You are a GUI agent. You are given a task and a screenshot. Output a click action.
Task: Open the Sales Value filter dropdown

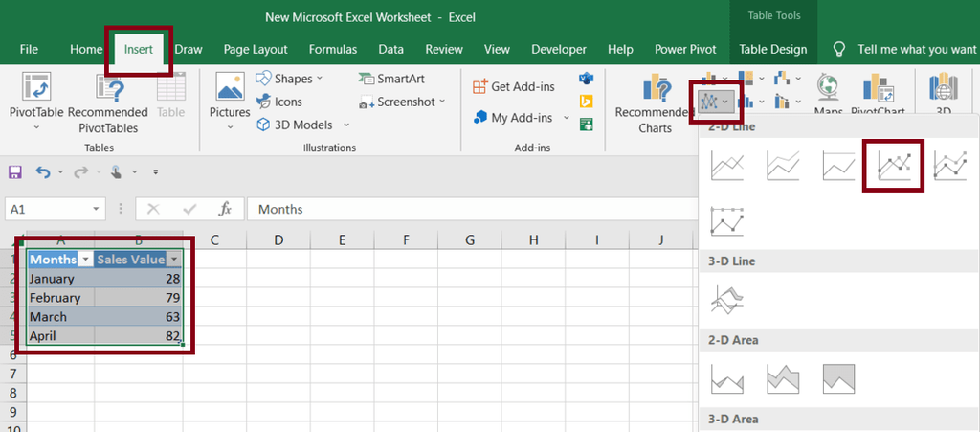pyautogui.click(x=174, y=260)
